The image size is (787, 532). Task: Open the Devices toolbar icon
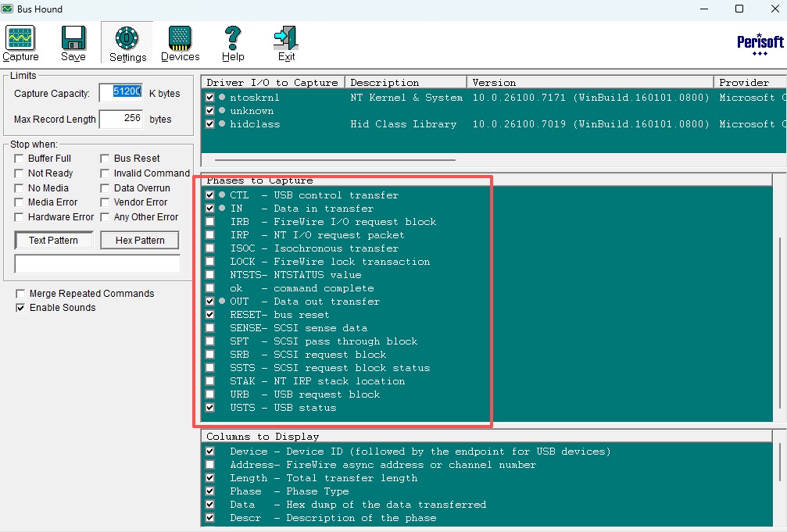pos(180,43)
